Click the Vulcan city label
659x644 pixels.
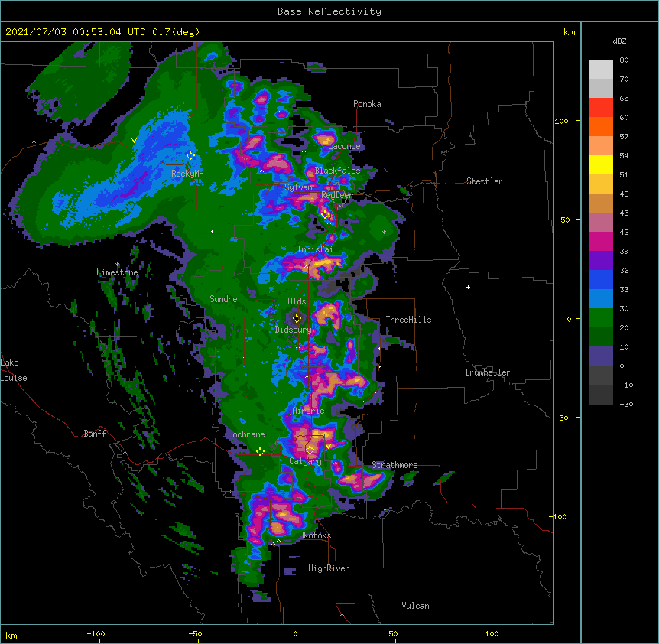click(x=415, y=606)
